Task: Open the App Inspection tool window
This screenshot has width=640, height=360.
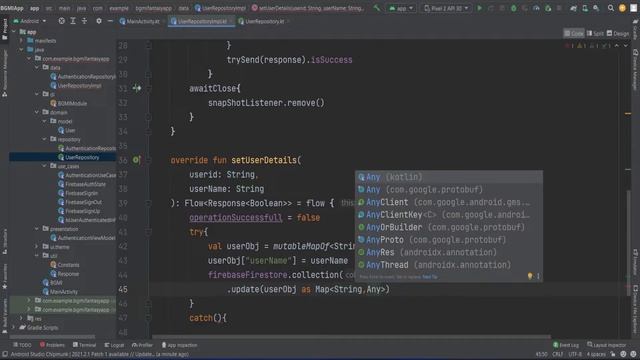Action: click(x=179, y=345)
